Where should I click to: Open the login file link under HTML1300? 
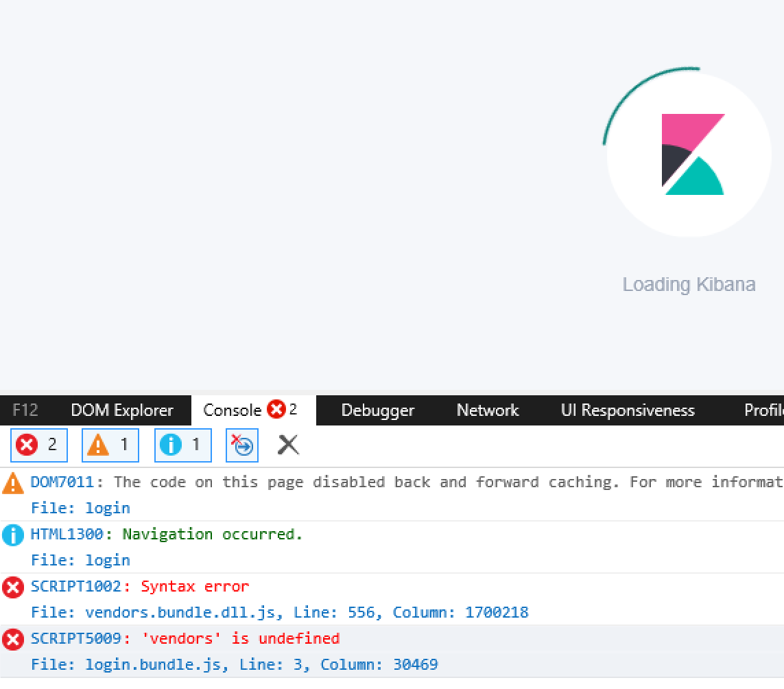coord(108,560)
